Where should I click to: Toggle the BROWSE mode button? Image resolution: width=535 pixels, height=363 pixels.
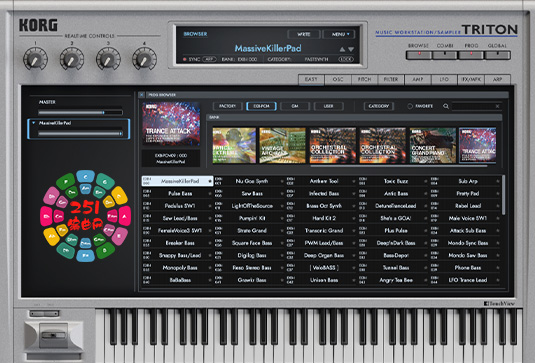(x=419, y=55)
